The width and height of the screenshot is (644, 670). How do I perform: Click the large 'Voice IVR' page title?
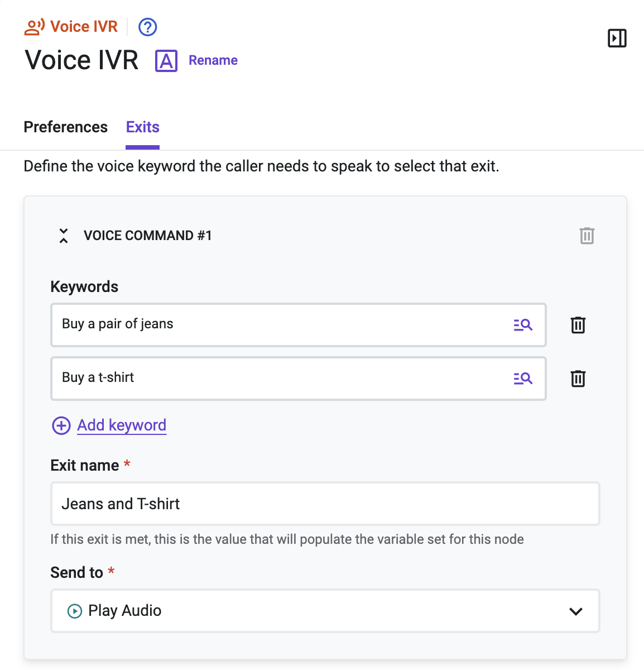click(x=81, y=60)
